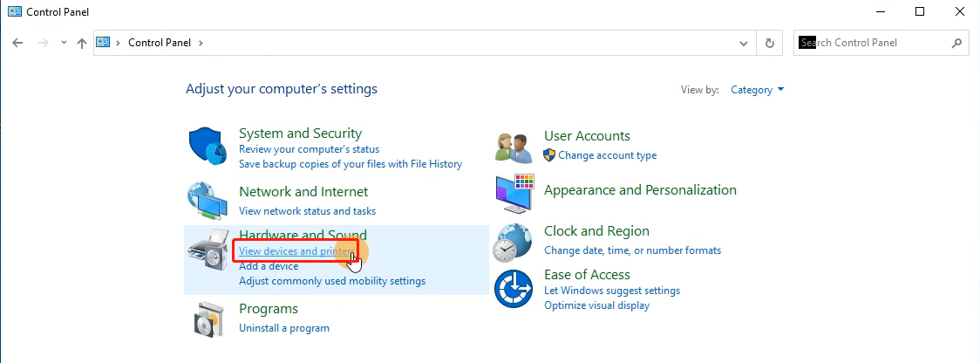Screen dimensions: 980x363
Task: Expand the chevron after Control Panel breadcrumb
Action: coord(201,43)
